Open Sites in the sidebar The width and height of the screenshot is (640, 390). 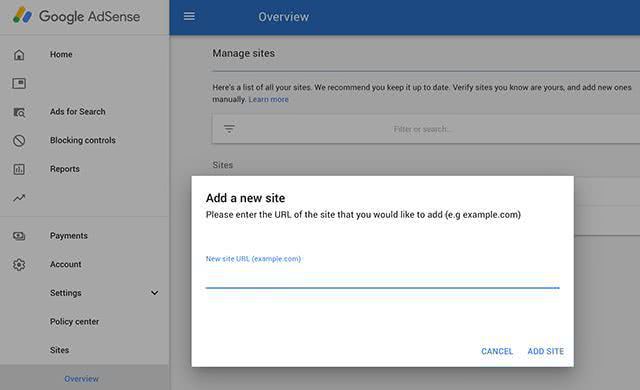(60, 350)
